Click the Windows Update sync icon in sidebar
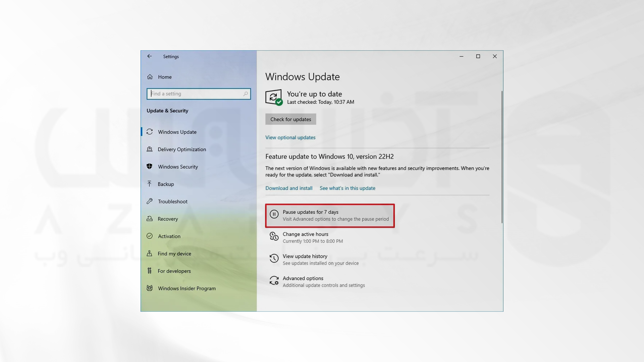644x362 pixels. click(150, 132)
